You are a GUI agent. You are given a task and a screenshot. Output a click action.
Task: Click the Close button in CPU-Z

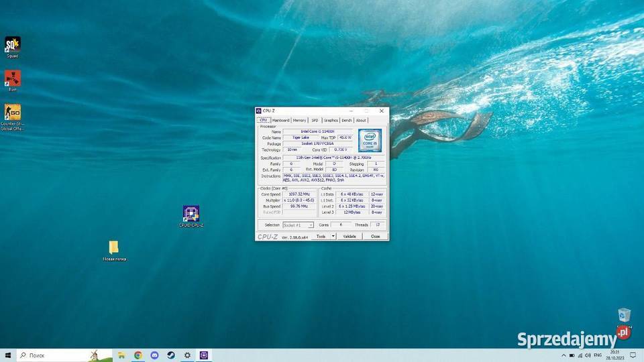(376, 237)
